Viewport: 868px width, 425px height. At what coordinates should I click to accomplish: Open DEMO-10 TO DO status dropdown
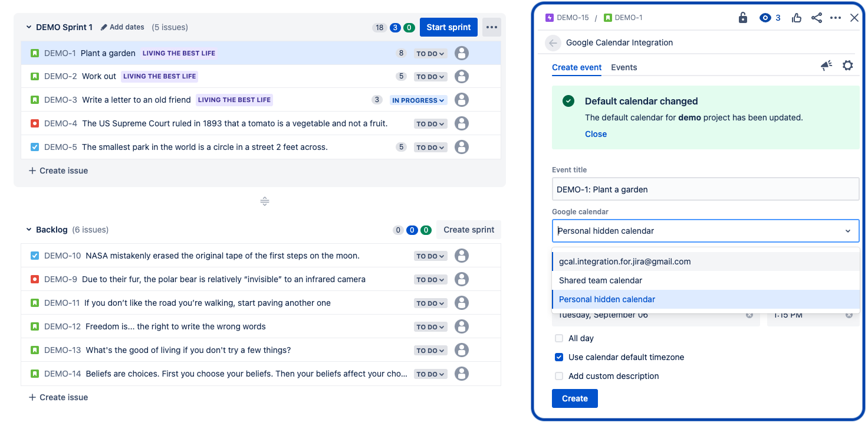point(430,256)
